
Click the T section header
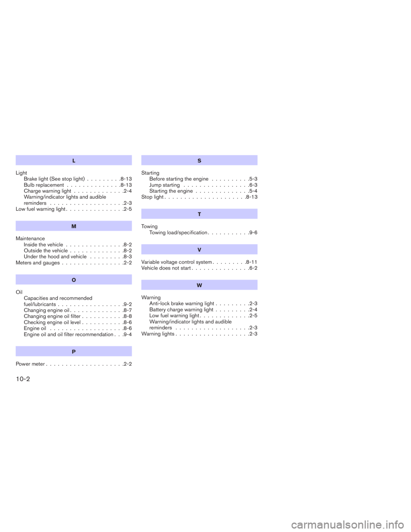click(x=199, y=214)
